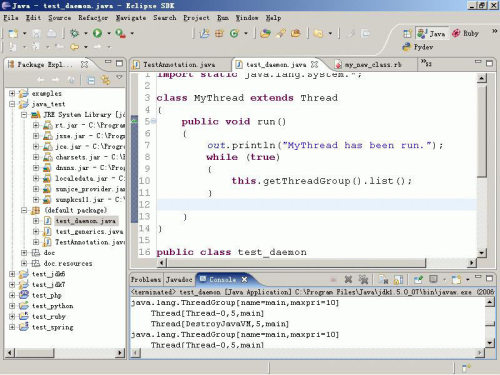
Task: Collapse the (default package) node
Action: [x=24, y=210]
